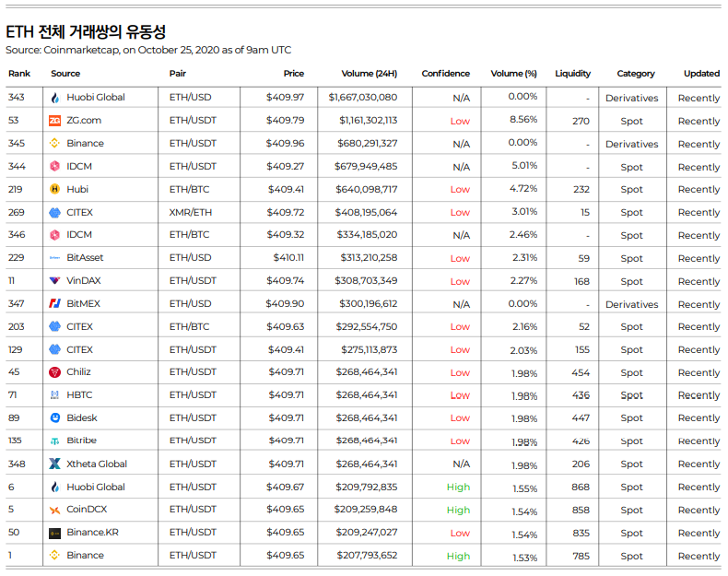Viewport: 728px width, 576px height.
Task: Select the 8.56% volume percentage cell
Action: click(523, 120)
